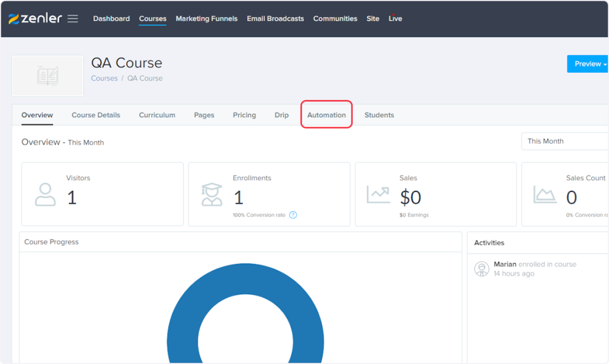Open the Live menu item
Image resolution: width=609 pixels, height=364 pixels.
[x=395, y=18]
